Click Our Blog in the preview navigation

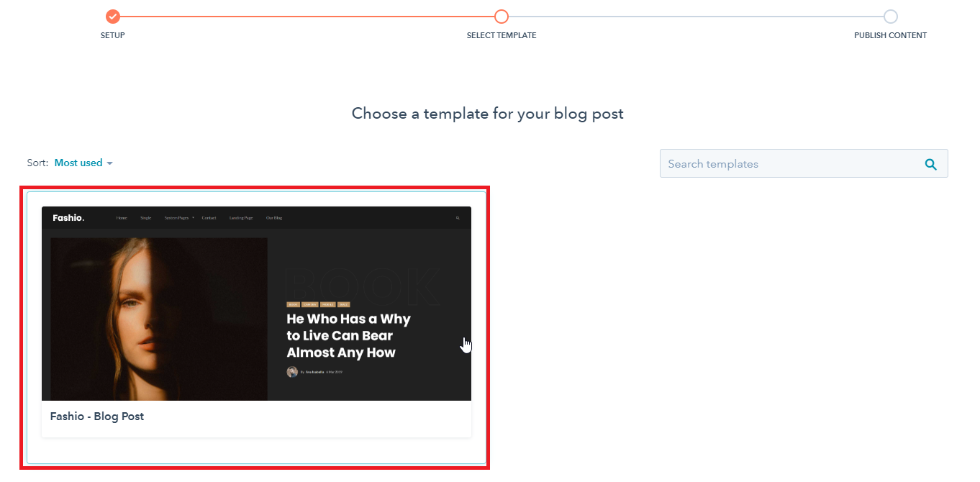click(x=274, y=217)
